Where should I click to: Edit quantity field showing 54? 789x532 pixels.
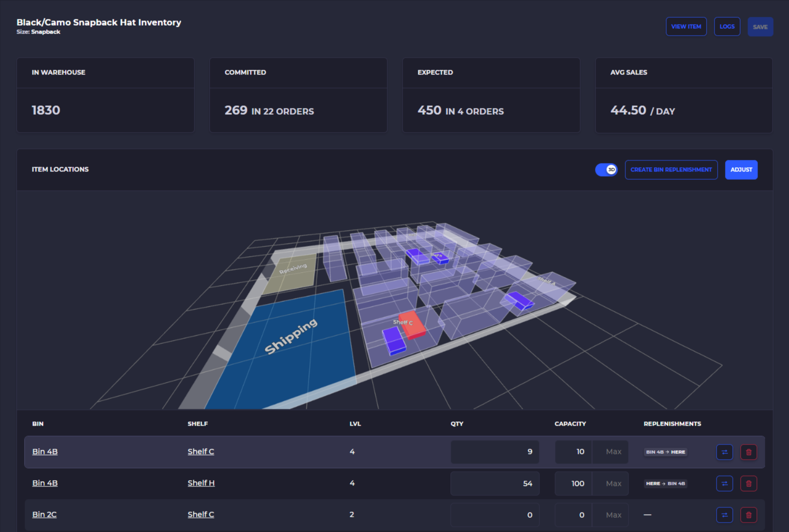(x=495, y=483)
